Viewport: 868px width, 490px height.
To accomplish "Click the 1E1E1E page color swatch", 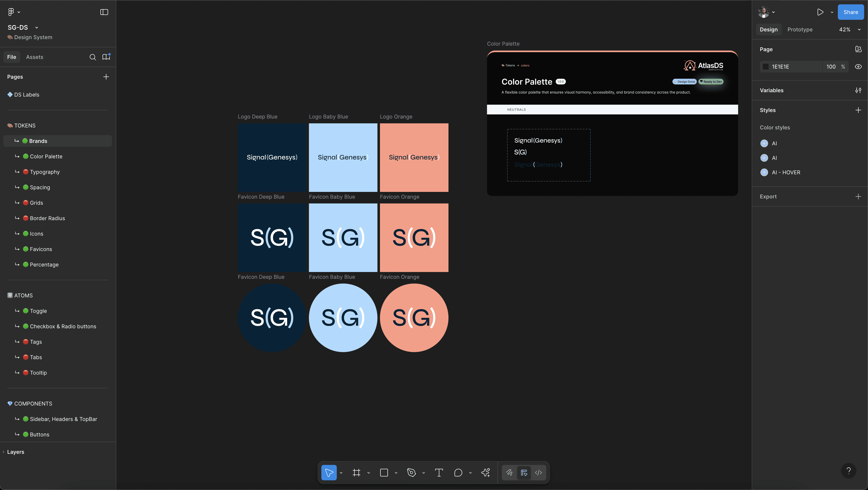I will click(765, 67).
